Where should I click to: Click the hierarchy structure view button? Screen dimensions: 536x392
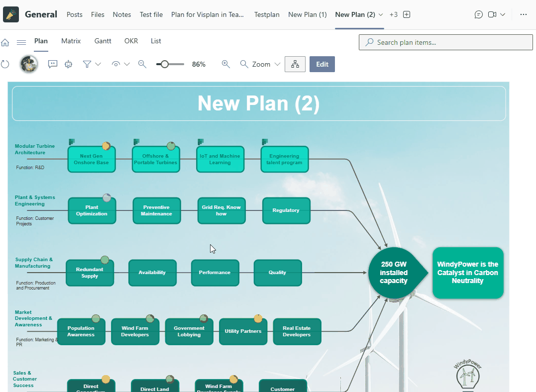tap(295, 64)
